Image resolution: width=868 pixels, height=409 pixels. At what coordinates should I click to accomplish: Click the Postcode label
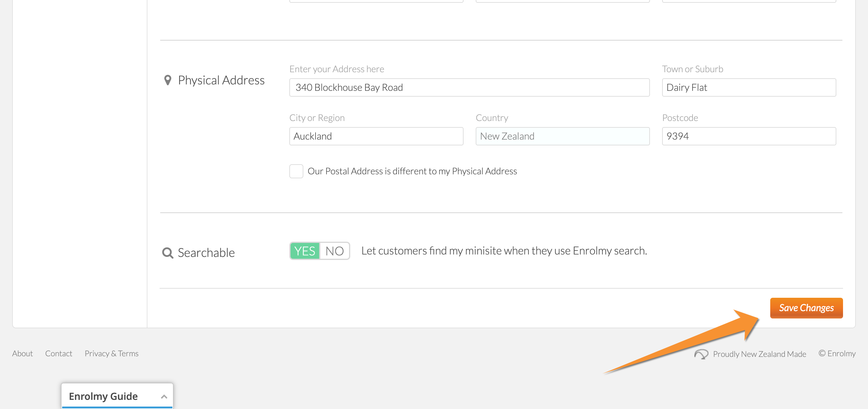tap(680, 118)
